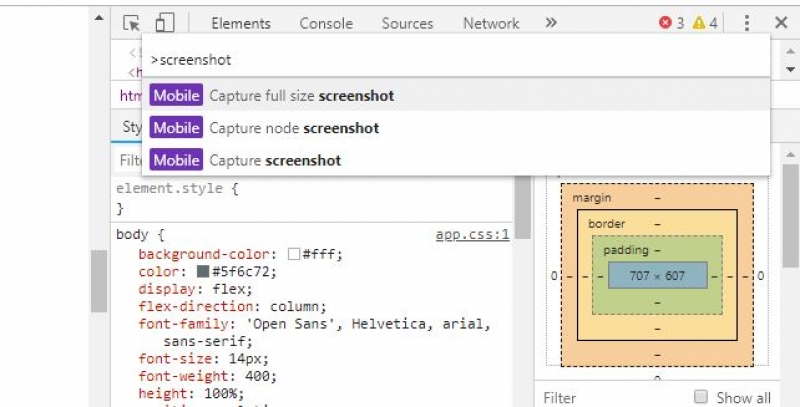Expand hidden tabs with the double chevron
This screenshot has width=800, height=407.
point(551,22)
